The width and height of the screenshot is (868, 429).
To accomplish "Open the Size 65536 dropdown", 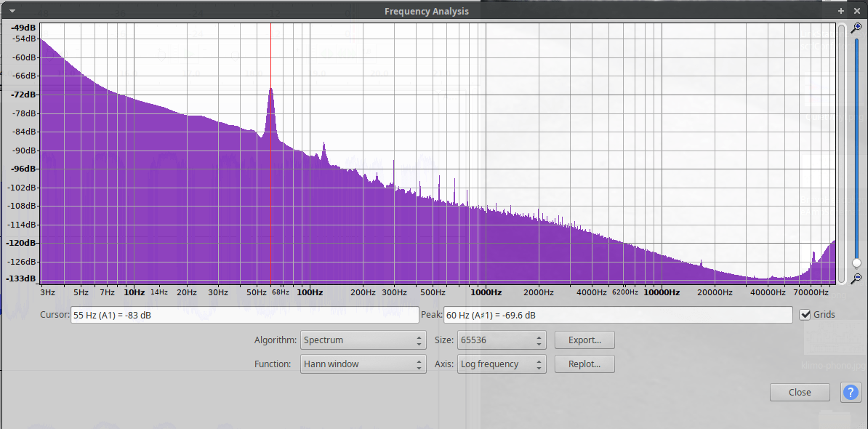I will [x=502, y=340].
